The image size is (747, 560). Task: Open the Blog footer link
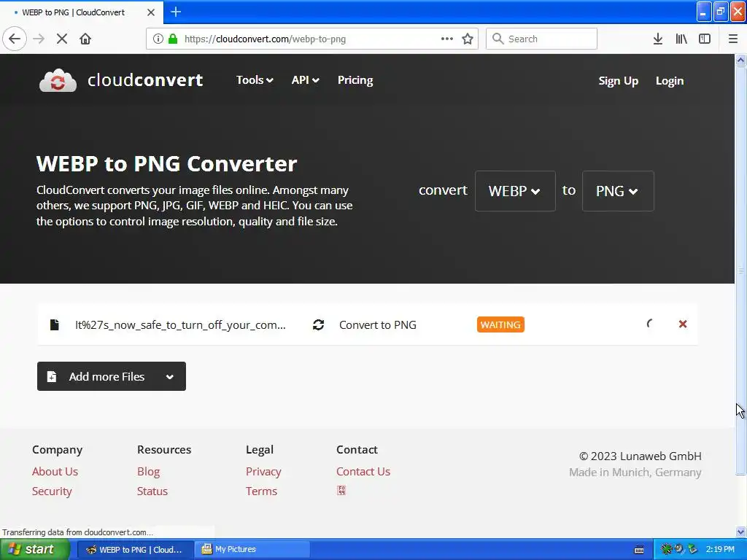coord(148,472)
